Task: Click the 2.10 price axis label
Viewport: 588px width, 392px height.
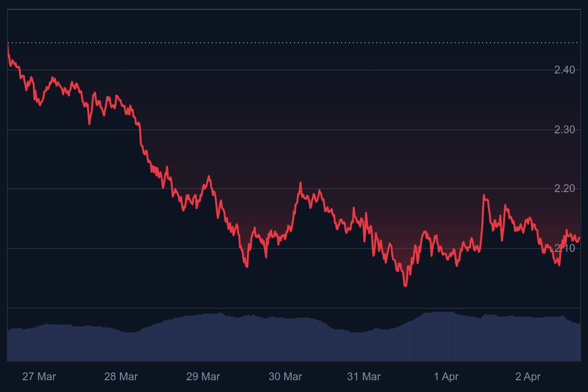Action: 564,248
